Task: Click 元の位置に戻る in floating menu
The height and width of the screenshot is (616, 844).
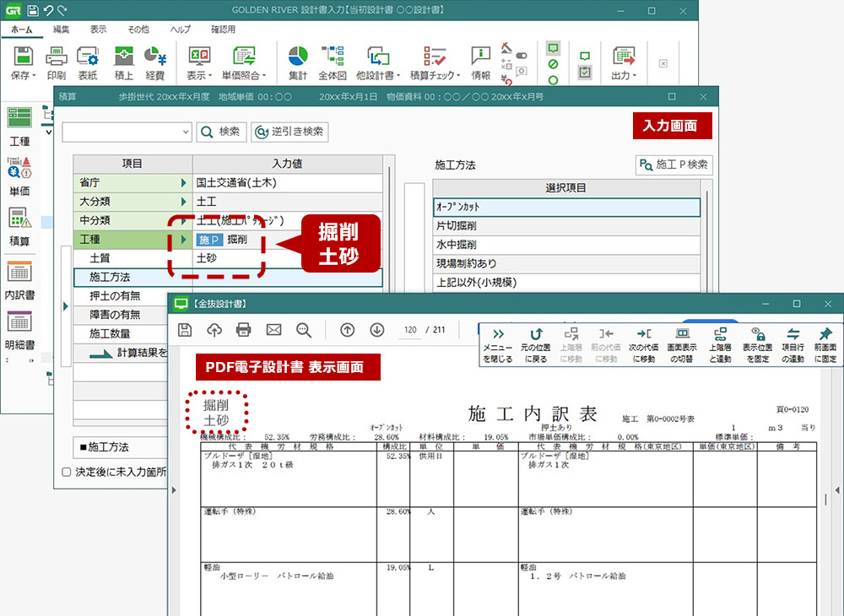Action: (536, 345)
